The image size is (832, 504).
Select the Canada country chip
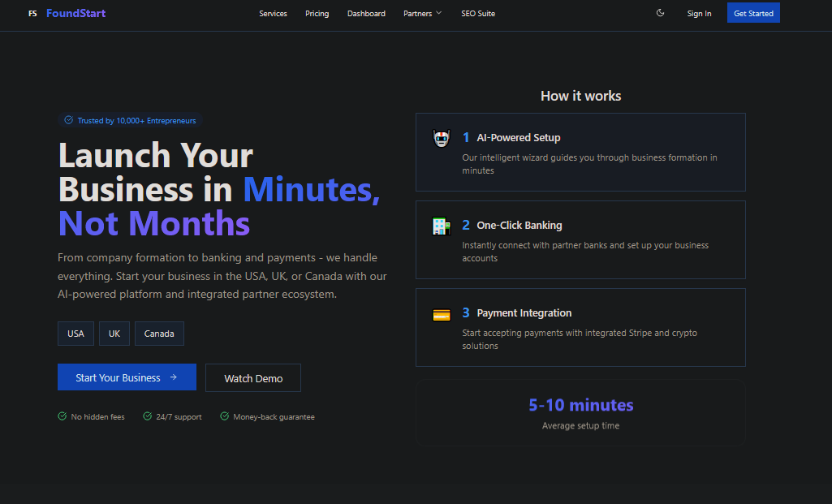click(159, 334)
